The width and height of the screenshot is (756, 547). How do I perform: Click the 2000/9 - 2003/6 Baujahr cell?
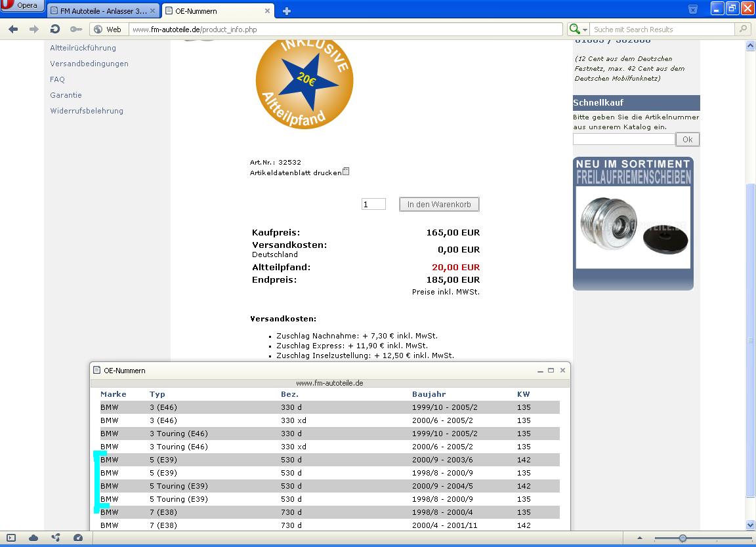tap(442, 460)
